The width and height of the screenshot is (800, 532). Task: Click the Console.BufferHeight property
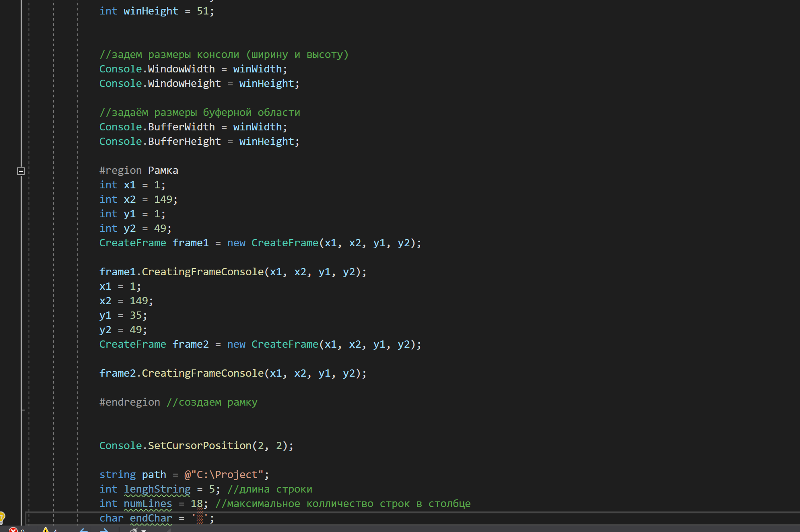coord(184,141)
